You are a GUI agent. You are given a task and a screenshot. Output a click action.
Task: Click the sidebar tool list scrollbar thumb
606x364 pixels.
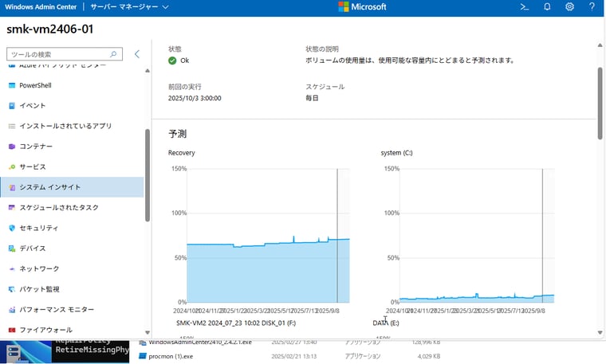pyautogui.click(x=148, y=175)
